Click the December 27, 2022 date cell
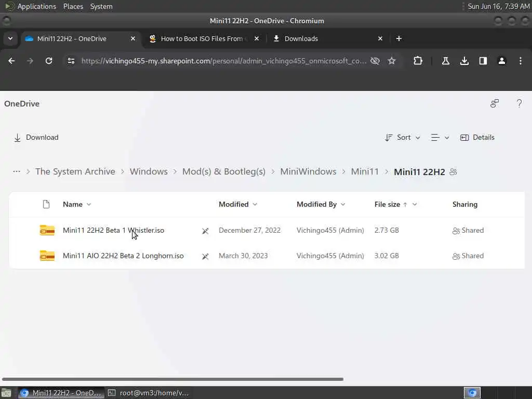This screenshot has width=532, height=399. [250, 230]
